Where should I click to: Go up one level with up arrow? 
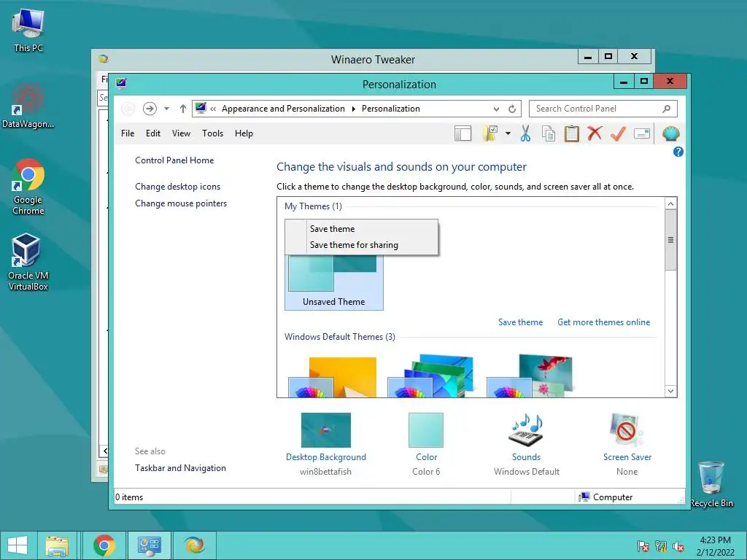(182, 109)
